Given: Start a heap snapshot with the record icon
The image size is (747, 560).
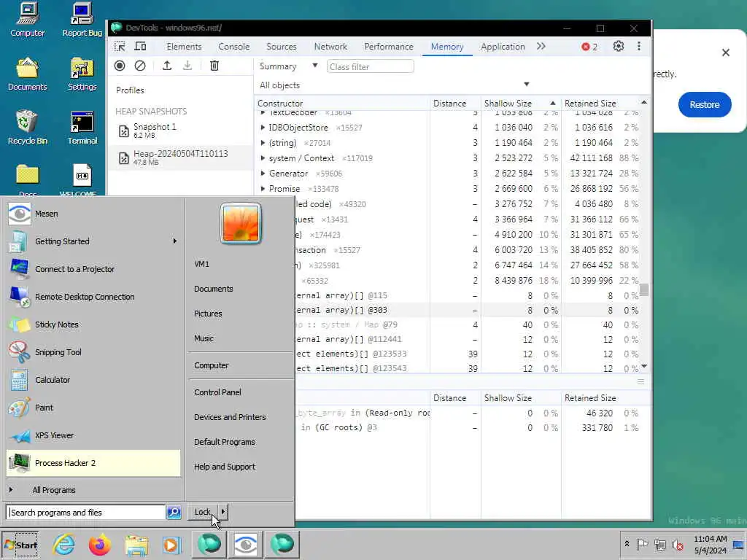Looking at the screenshot, I should click(x=120, y=66).
